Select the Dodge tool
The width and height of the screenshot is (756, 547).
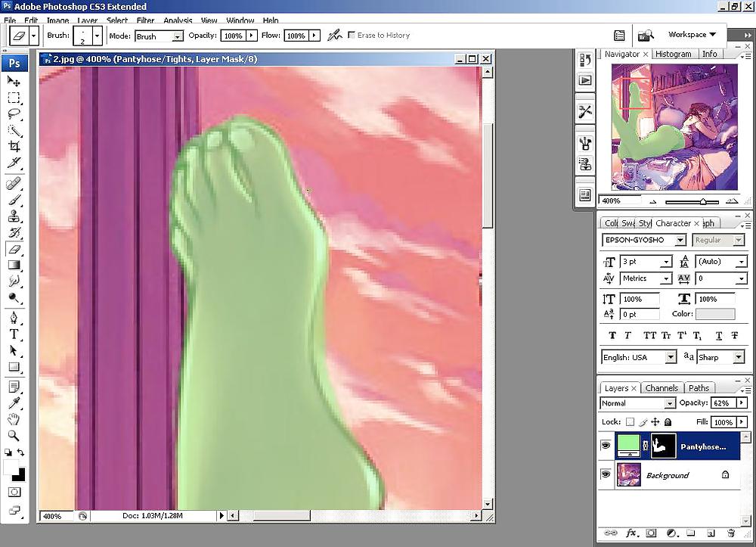(14, 297)
